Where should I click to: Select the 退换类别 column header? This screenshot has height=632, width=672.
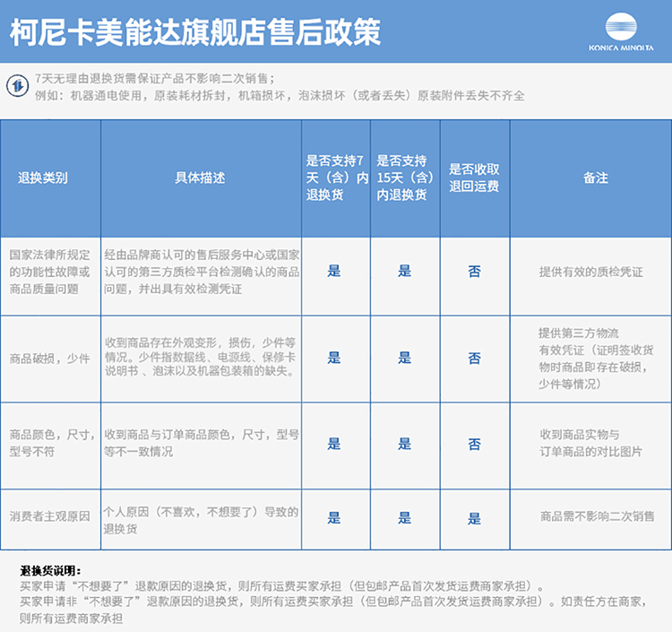[x=42, y=177]
